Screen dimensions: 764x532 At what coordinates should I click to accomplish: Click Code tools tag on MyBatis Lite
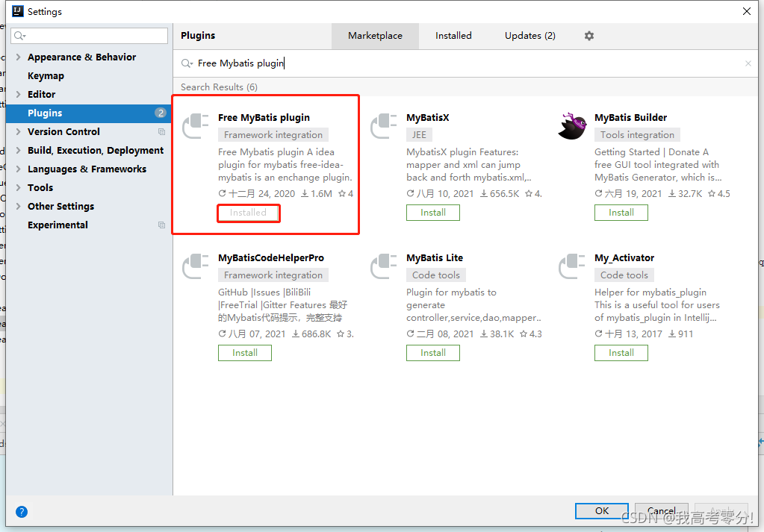[436, 275]
